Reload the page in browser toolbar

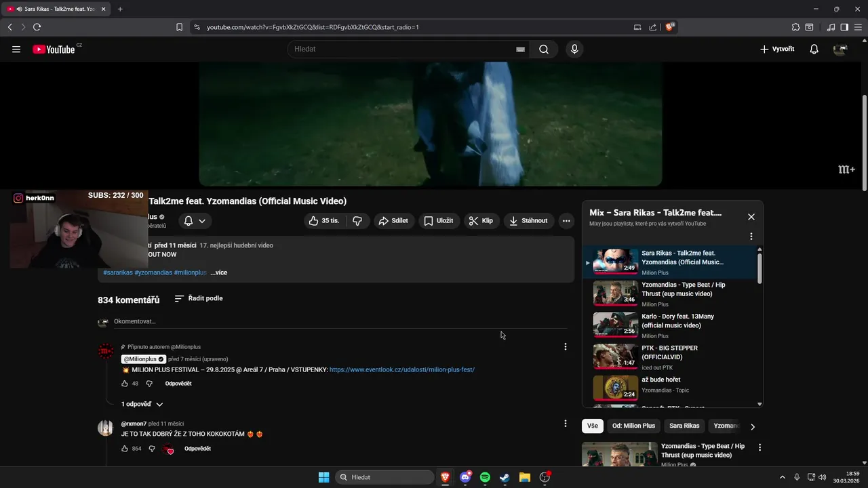(x=37, y=27)
